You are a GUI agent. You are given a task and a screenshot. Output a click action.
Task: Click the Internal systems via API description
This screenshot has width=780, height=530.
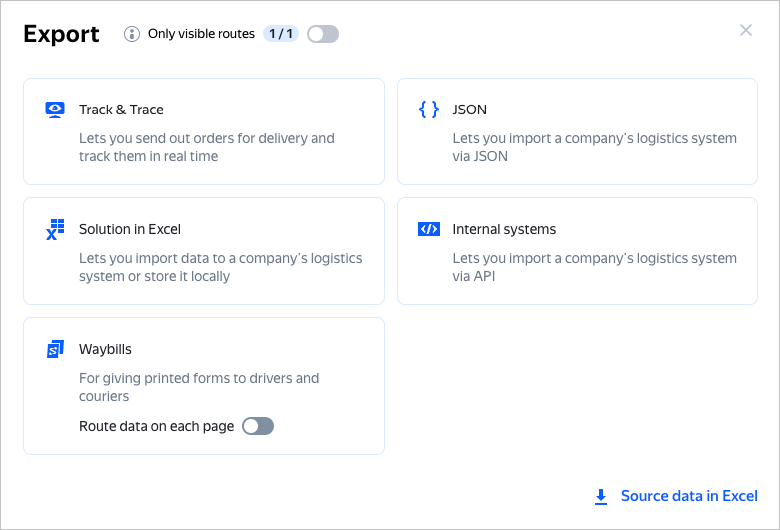pos(594,267)
